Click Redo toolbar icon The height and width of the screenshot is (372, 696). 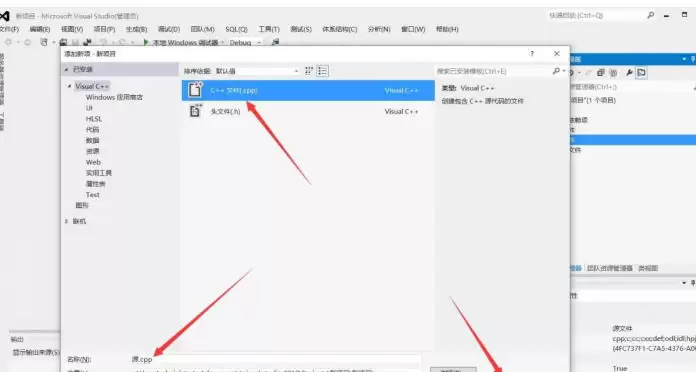122,43
